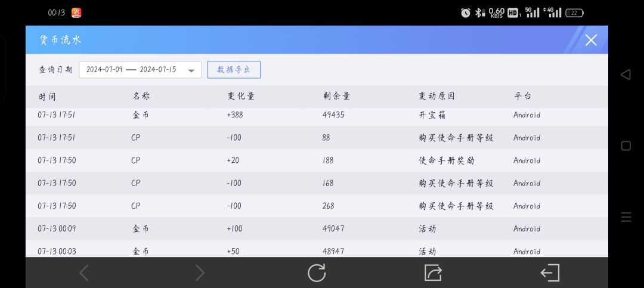
Task: Click the 货币流水 dialog title
Action: click(x=60, y=40)
